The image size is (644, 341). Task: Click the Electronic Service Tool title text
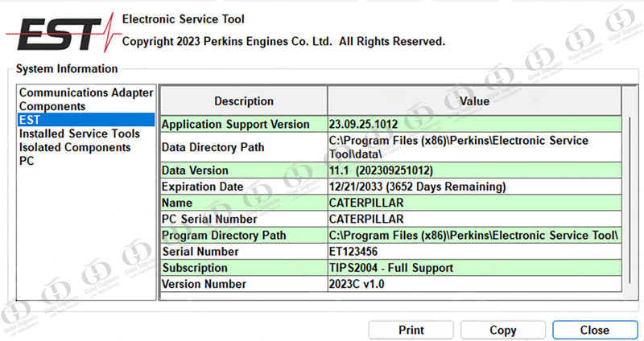[x=184, y=19]
